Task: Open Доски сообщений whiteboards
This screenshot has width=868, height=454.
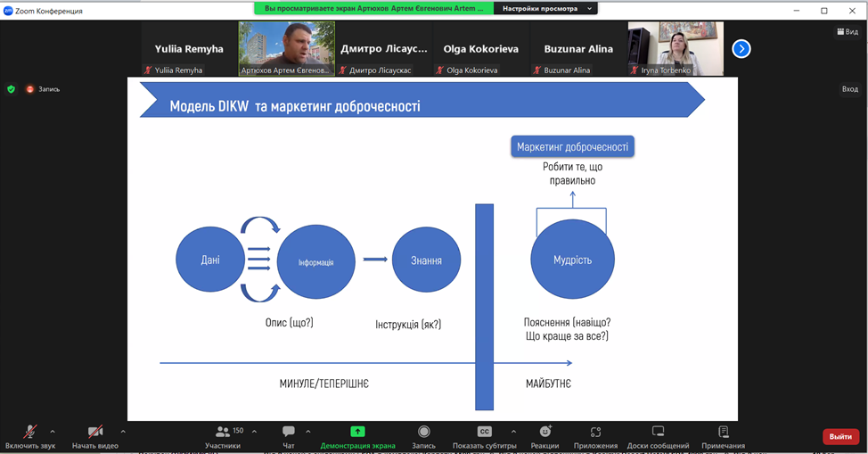Action: point(658,436)
